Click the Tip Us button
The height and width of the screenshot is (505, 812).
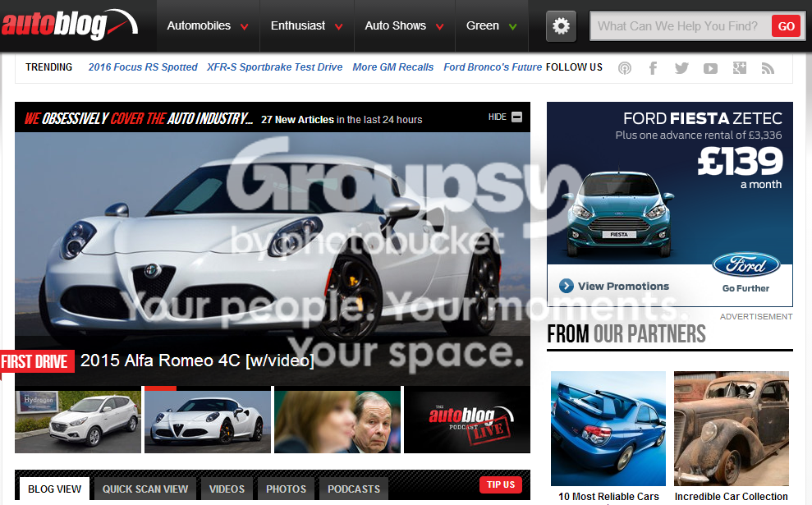(x=500, y=484)
